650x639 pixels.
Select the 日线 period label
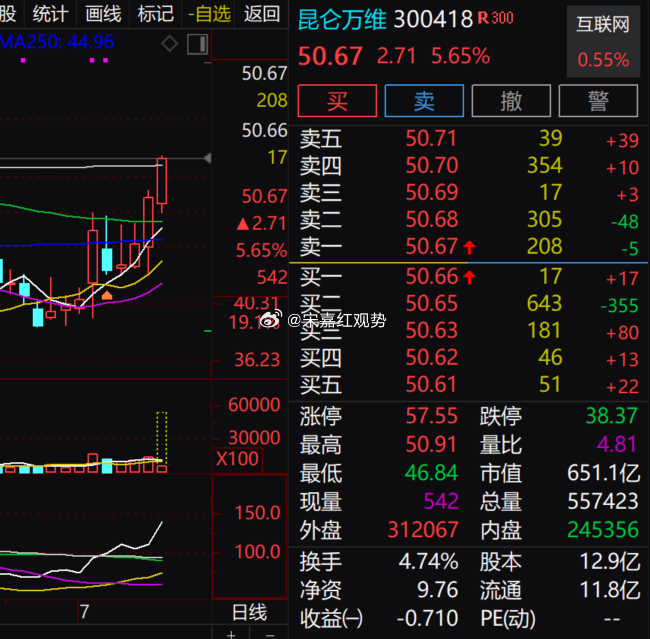point(249,612)
